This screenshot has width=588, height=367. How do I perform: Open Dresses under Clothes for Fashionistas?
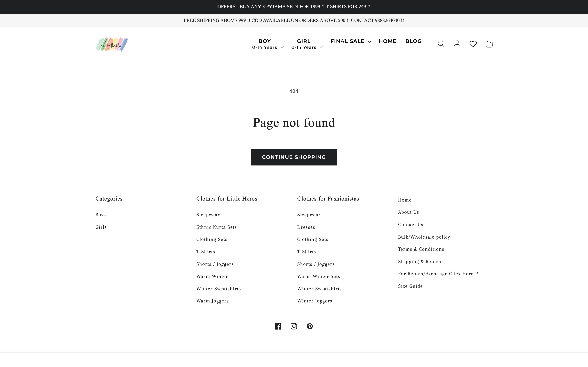point(306,227)
